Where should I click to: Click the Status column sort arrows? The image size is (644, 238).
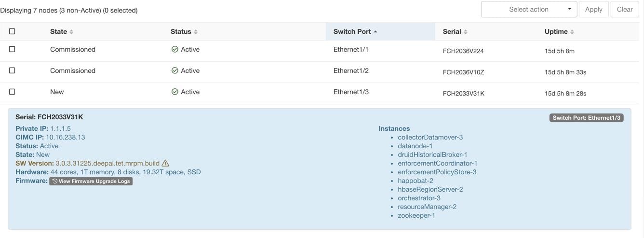[196, 32]
